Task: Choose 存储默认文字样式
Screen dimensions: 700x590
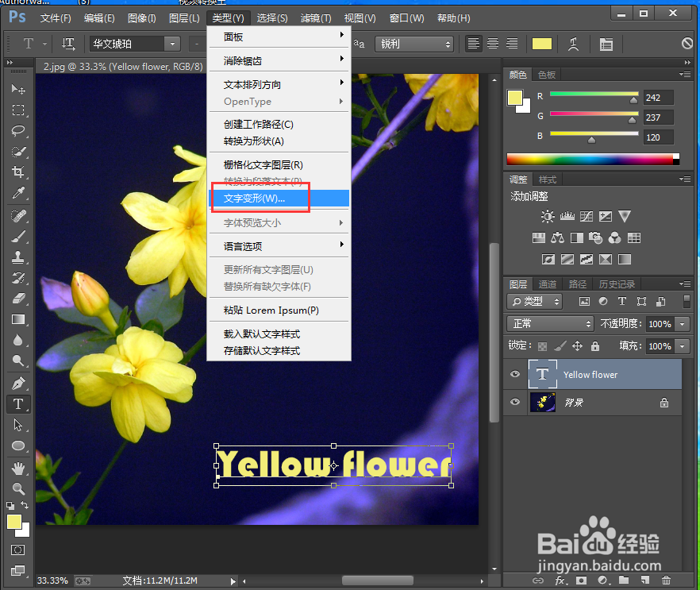Action: point(280,351)
